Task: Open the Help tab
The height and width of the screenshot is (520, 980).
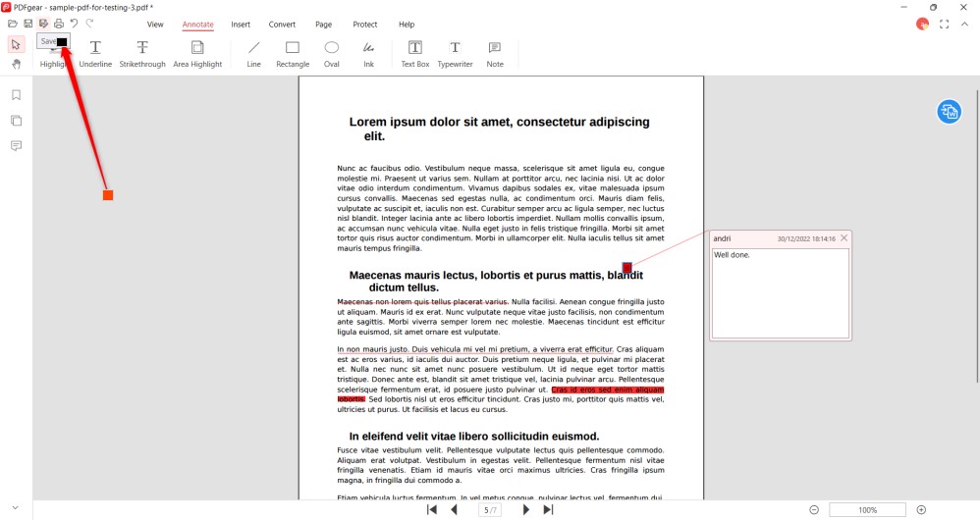Action: [x=407, y=25]
